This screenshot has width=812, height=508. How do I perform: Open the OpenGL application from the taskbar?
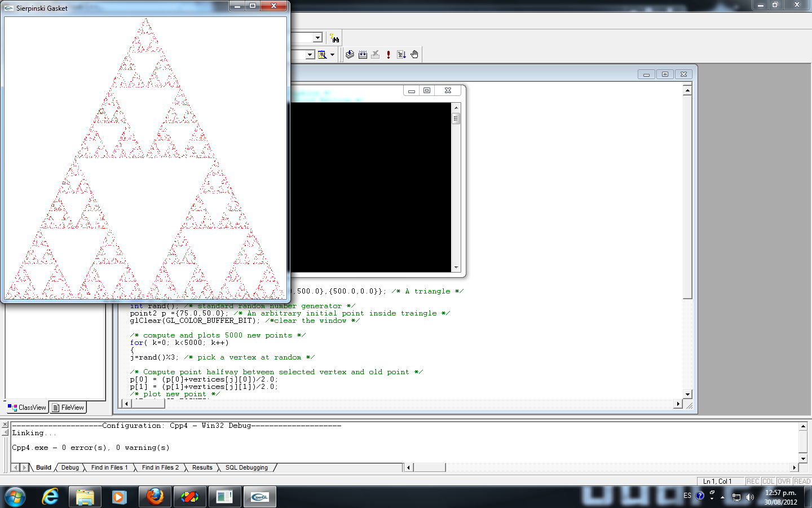259,497
